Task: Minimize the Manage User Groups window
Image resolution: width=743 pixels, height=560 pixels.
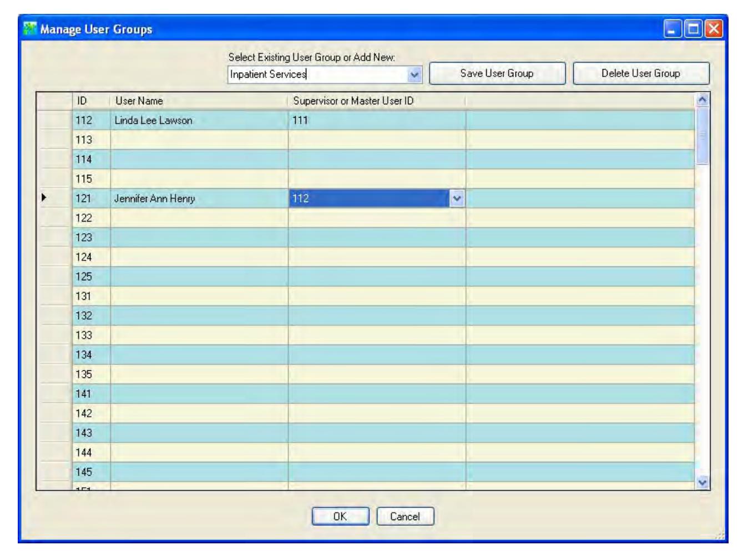Action: coord(673,29)
